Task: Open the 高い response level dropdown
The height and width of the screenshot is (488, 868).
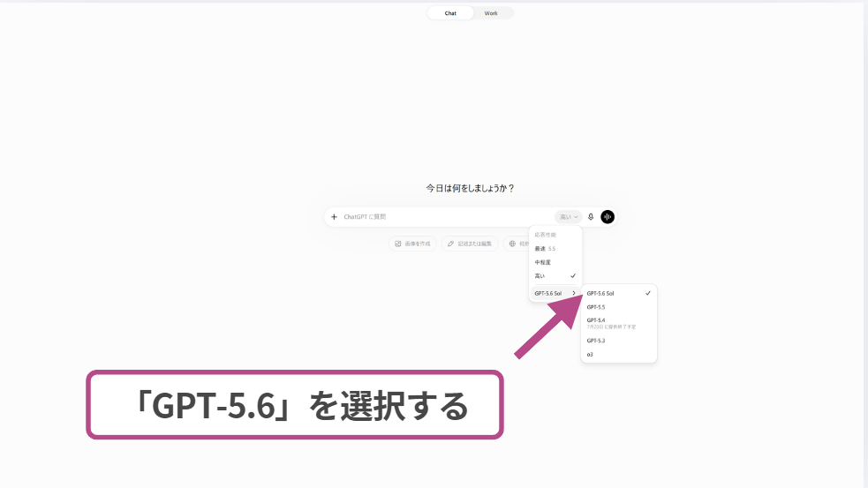Action: pyautogui.click(x=568, y=217)
